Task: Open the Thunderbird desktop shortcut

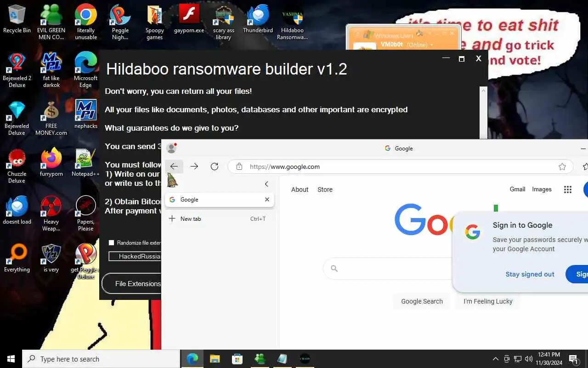Action: click(x=258, y=19)
